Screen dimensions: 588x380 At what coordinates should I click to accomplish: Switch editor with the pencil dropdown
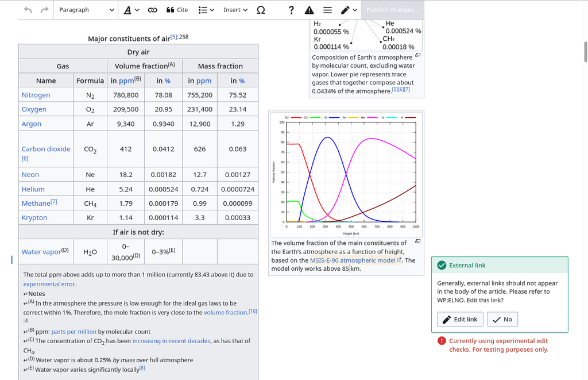(349, 10)
